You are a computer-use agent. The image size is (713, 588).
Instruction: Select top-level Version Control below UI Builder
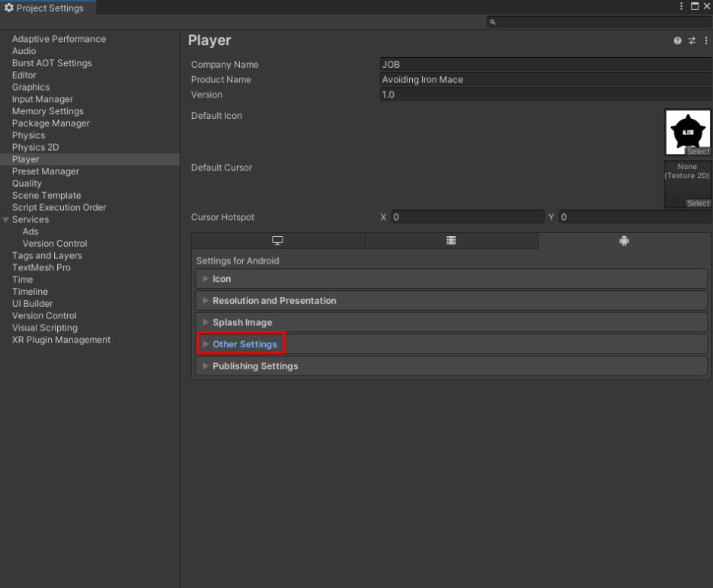click(x=44, y=315)
